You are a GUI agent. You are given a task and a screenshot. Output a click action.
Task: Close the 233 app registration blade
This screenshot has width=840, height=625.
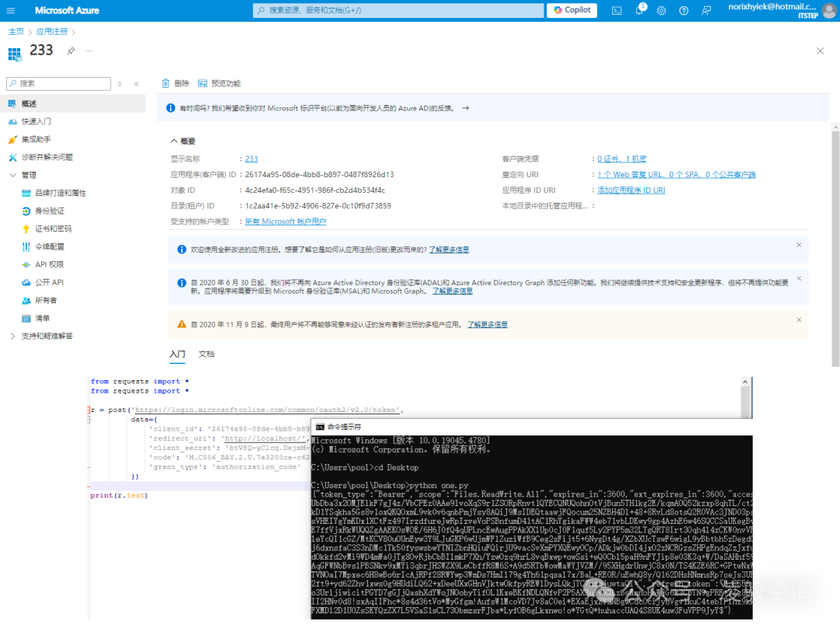click(x=821, y=51)
